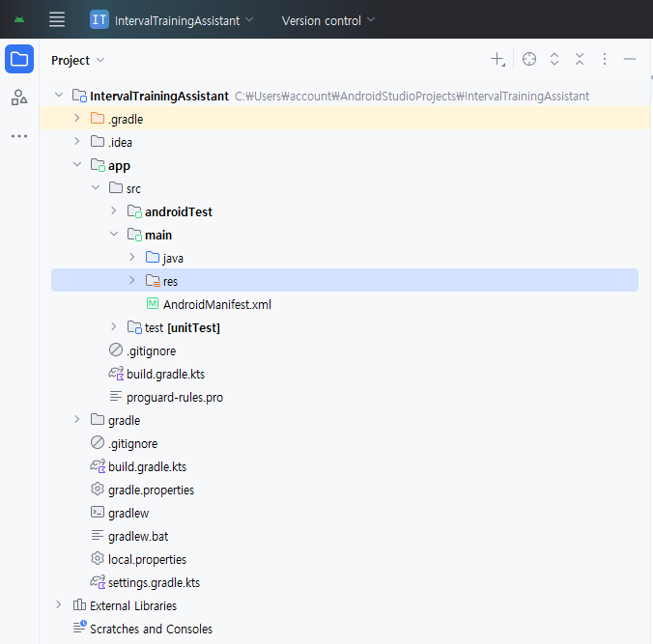Select External Libraries node

coord(133,606)
